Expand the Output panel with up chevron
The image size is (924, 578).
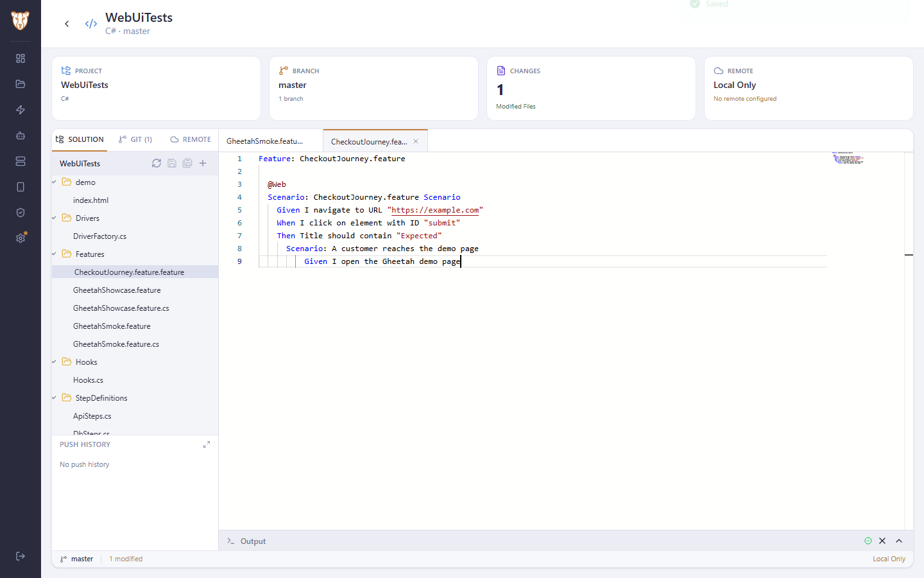tap(899, 541)
